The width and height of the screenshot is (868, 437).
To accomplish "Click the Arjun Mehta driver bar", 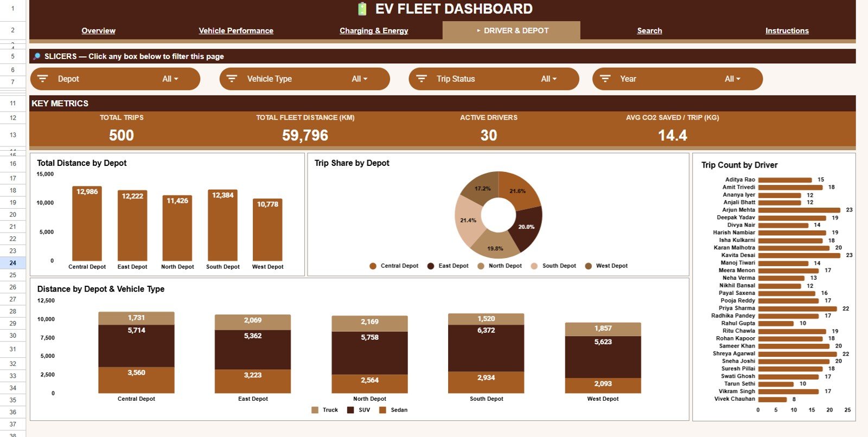I will 799,210.
